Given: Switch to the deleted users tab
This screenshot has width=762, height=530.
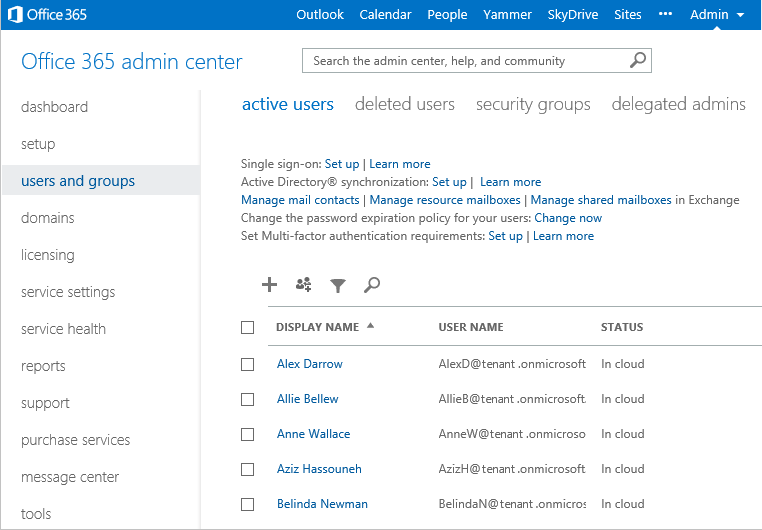Looking at the screenshot, I should 404,104.
